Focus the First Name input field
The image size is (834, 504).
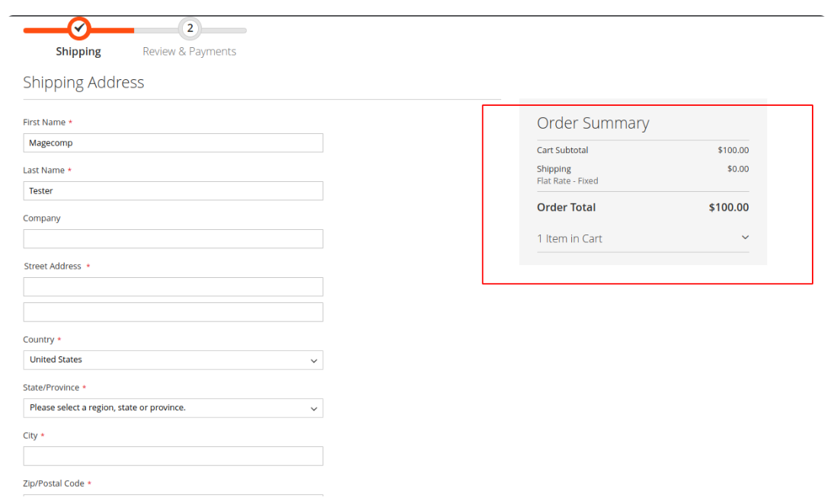(x=173, y=143)
